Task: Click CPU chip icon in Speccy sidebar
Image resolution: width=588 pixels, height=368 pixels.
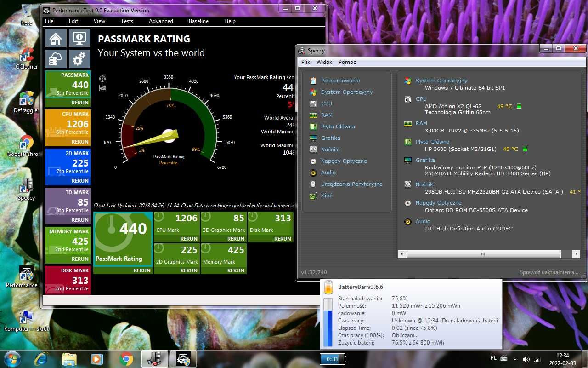Action: coord(313,103)
